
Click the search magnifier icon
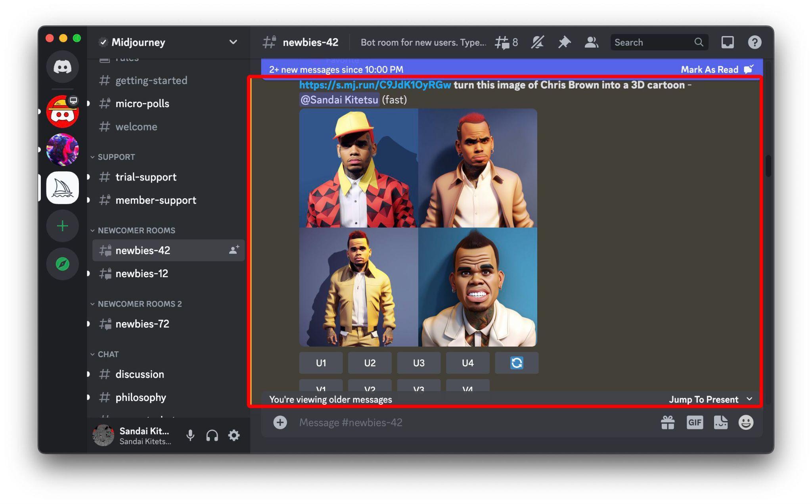[x=699, y=42]
